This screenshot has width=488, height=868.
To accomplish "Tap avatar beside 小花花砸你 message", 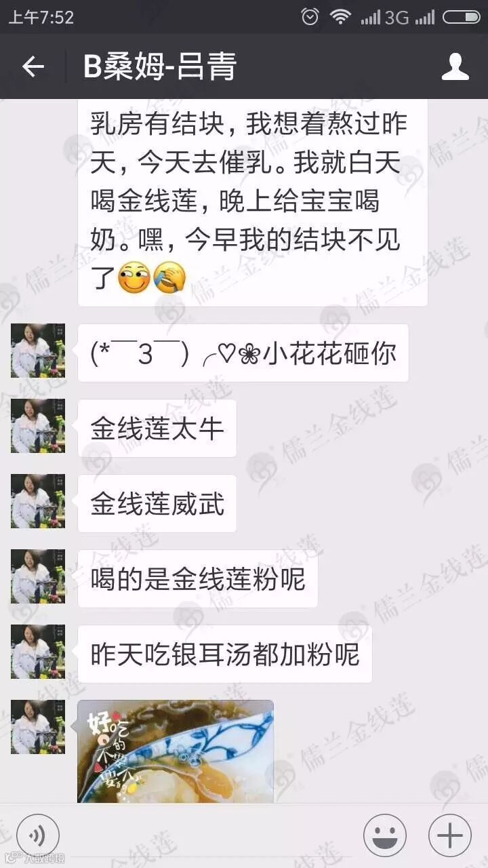I will [x=38, y=351].
